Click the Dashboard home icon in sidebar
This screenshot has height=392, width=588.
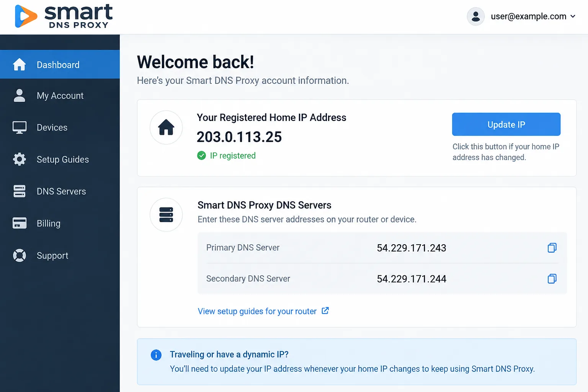click(x=20, y=64)
